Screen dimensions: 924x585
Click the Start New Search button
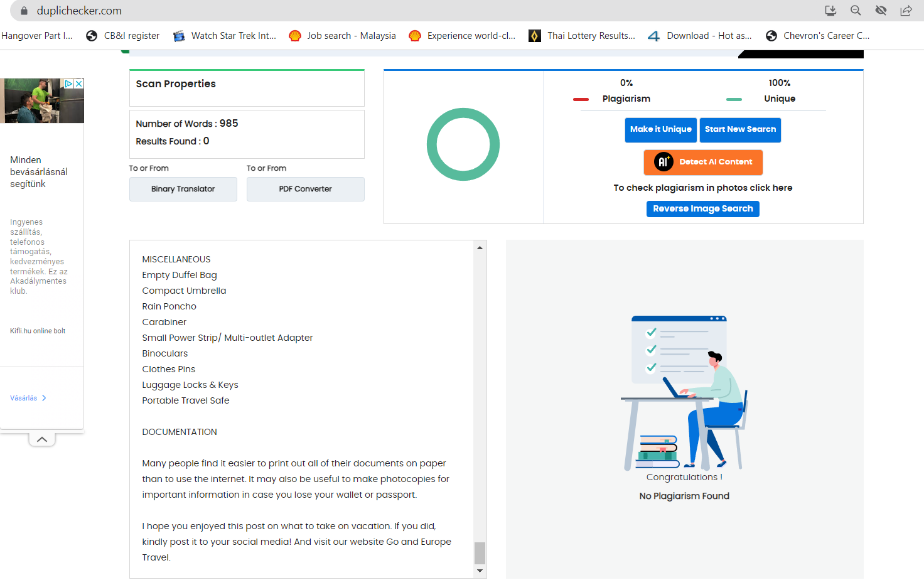[741, 130]
